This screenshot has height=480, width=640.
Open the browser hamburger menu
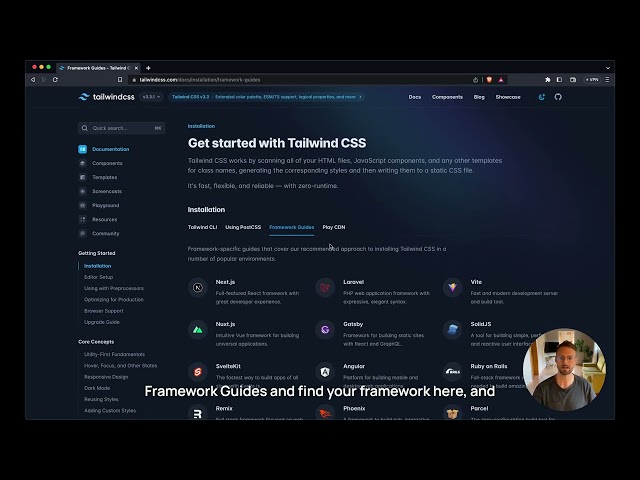(607, 80)
